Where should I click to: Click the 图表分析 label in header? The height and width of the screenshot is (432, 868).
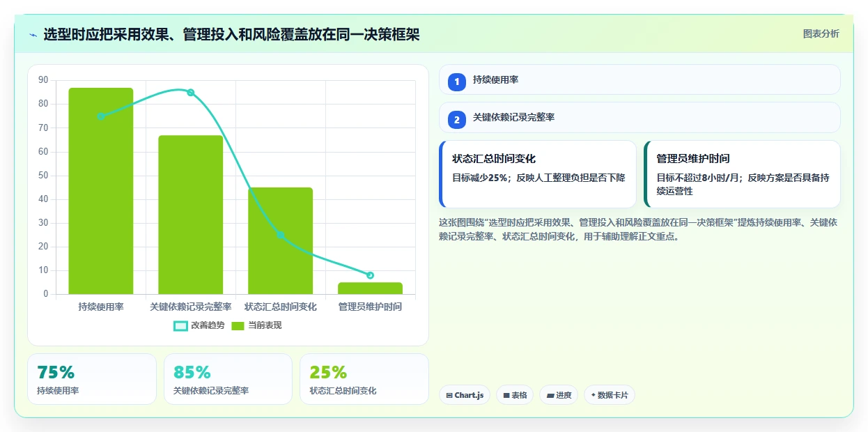click(821, 33)
